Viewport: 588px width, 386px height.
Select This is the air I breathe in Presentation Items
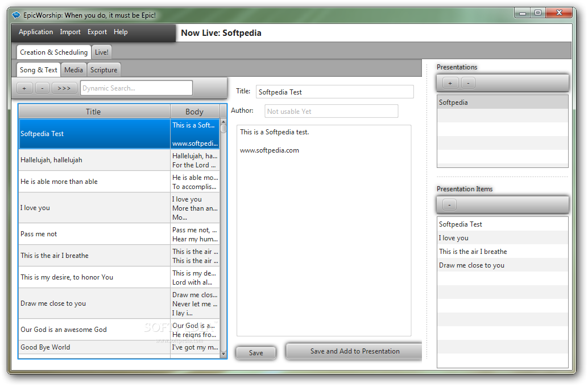click(x=503, y=252)
